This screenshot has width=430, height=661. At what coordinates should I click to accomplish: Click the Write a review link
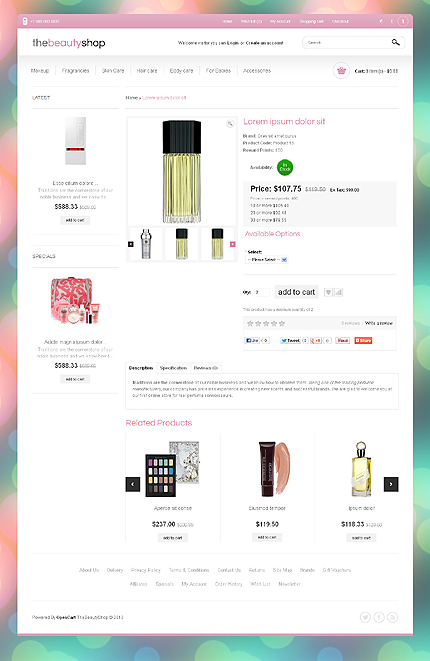click(379, 323)
